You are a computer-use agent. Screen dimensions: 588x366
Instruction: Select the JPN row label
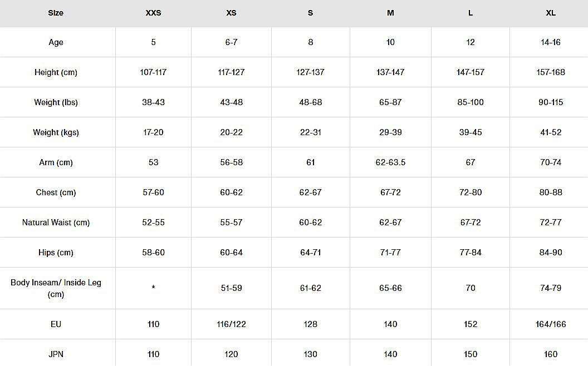56,354
